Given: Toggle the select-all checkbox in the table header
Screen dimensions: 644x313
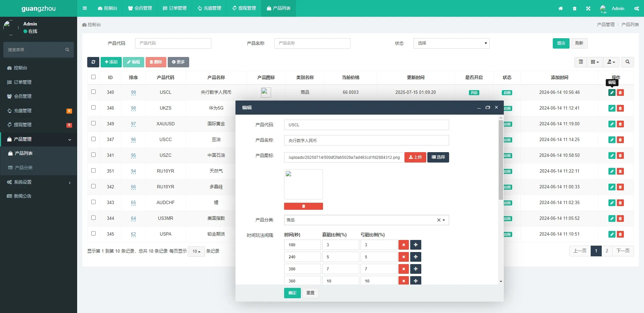Looking at the screenshot, I should point(93,77).
